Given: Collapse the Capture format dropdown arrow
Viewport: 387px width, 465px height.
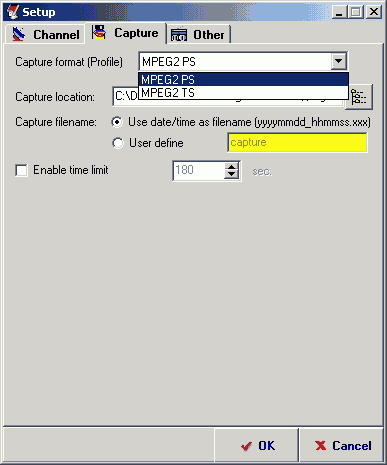Looking at the screenshot, I should click(338, 61).
